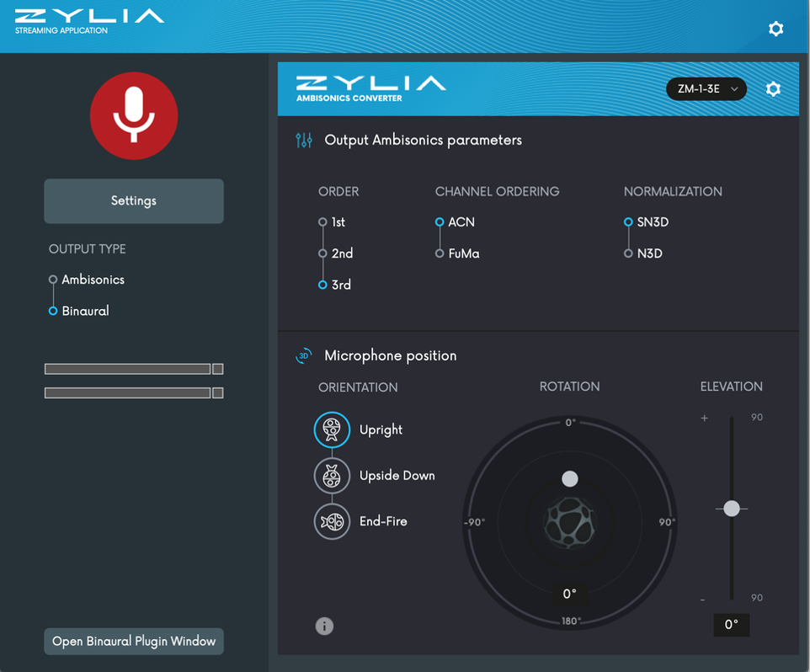Open Ambisonics Converter settings gear
The width and height of the screenshot is (810, 672).
click(x=773, y=89)
